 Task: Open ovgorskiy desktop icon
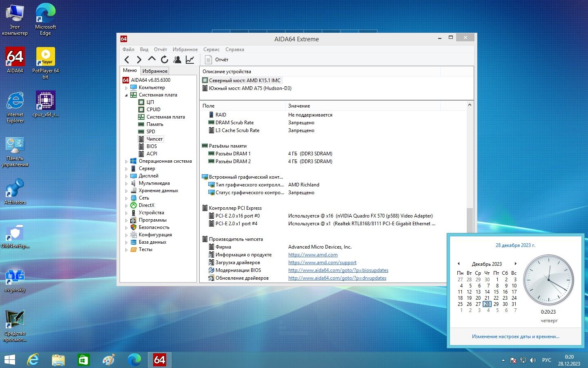15,280
